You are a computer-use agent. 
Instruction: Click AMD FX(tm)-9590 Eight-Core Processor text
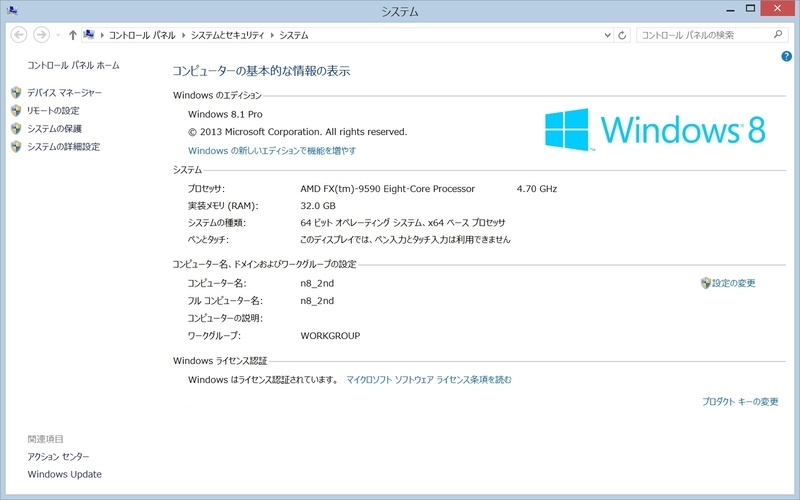click(x=387, y=189)
